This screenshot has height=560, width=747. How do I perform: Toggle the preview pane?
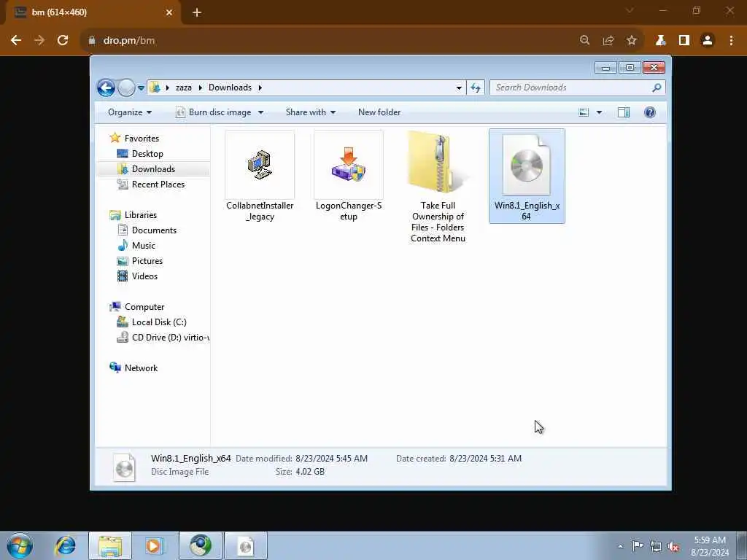coord(624,112)
